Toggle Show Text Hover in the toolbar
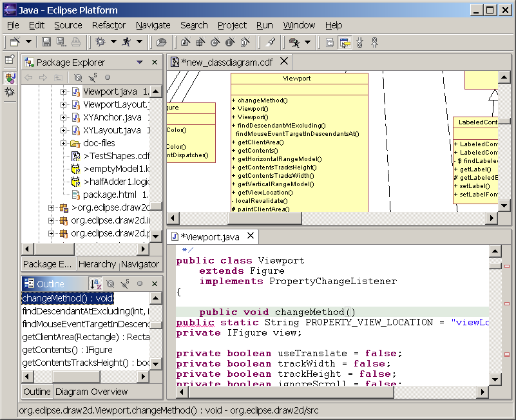516x420 pixels. [x=345, y=43]
